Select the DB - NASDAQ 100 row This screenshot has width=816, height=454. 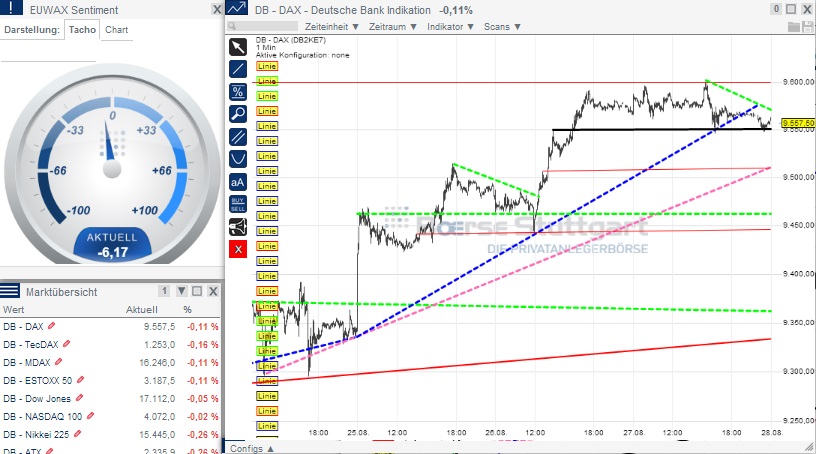tap(110, 417)
